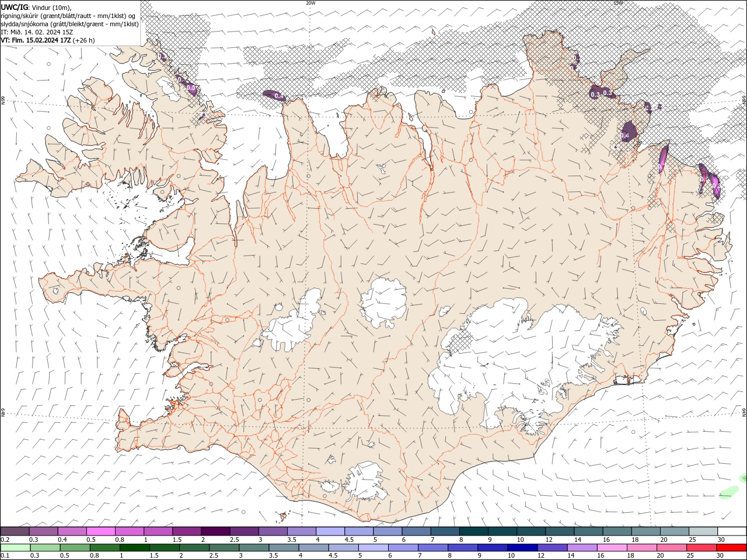The image size is (747, 560).
Task: Click the '0.4' value on the upper legend scale
Action: click(63, 540)
